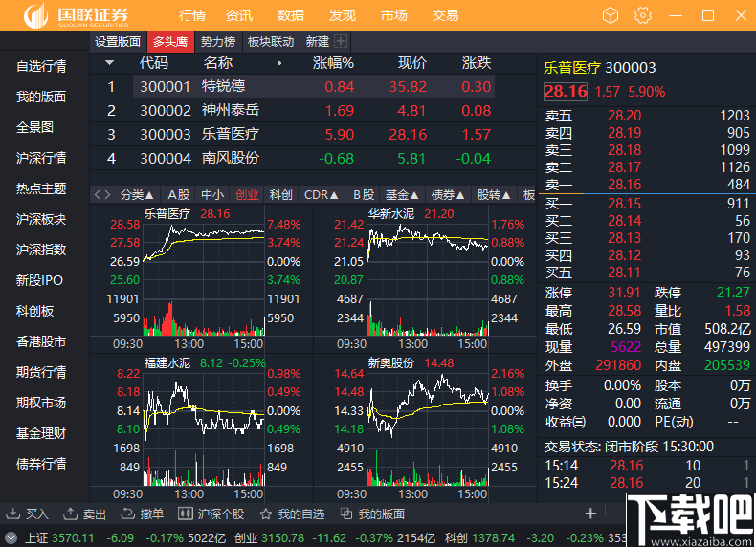The image size is (756, 547).
Task: Open the 数据 menu
Action: (x=291, y=15)
